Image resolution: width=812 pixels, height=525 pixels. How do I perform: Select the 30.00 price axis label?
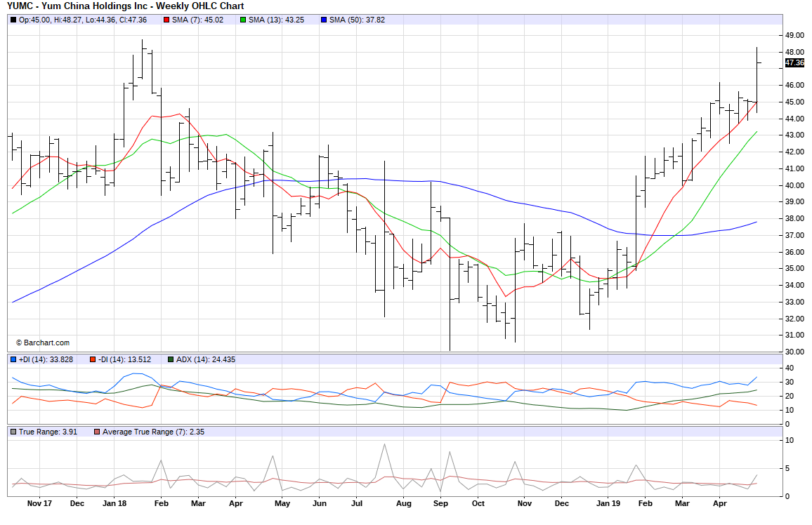click(794, 352)
